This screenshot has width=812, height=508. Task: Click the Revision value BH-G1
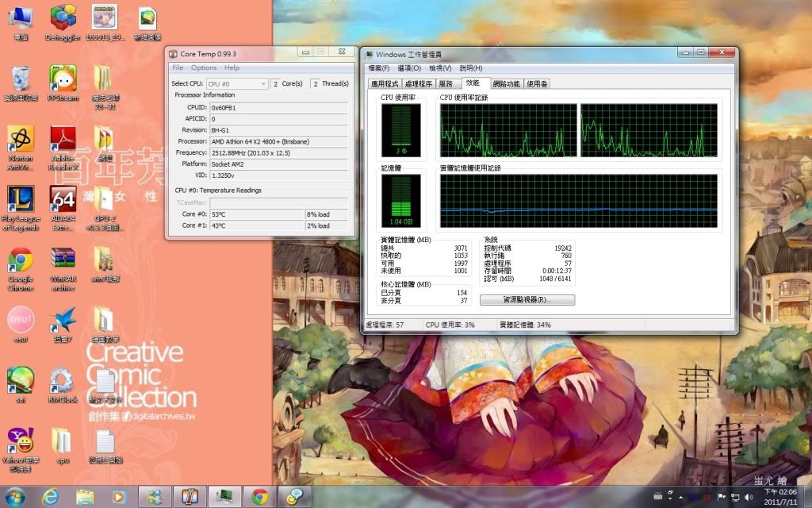[278, 130]
